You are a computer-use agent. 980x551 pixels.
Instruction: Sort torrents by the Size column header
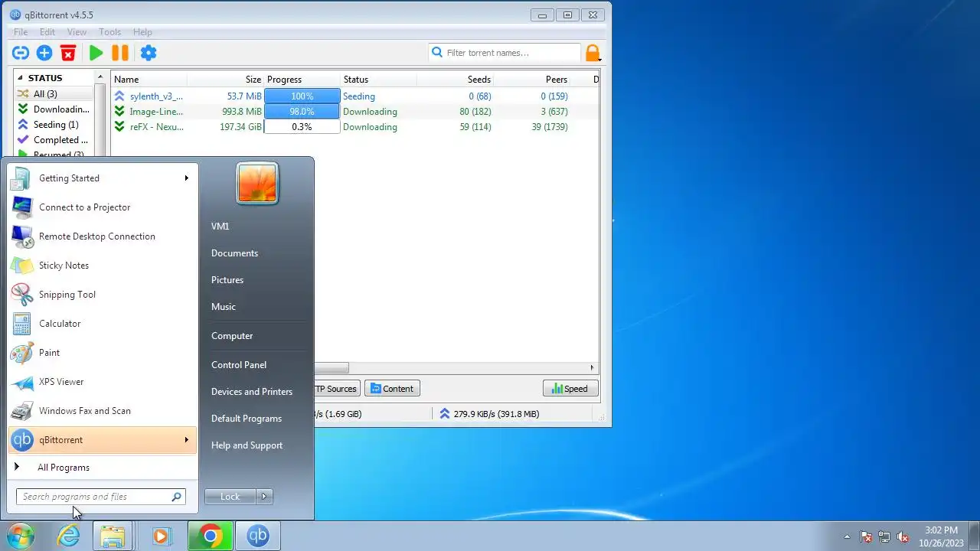[x=226, y=80]
